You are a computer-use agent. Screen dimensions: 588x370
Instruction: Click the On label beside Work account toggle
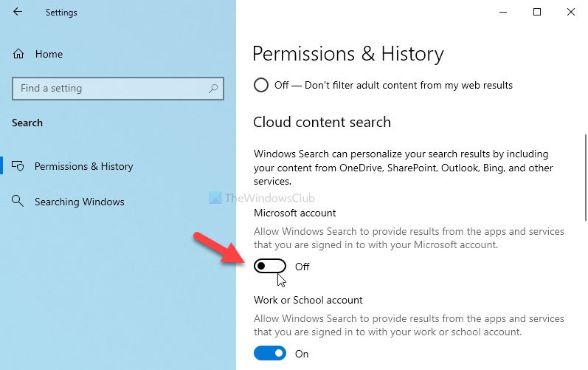click(x=302, y=354)
